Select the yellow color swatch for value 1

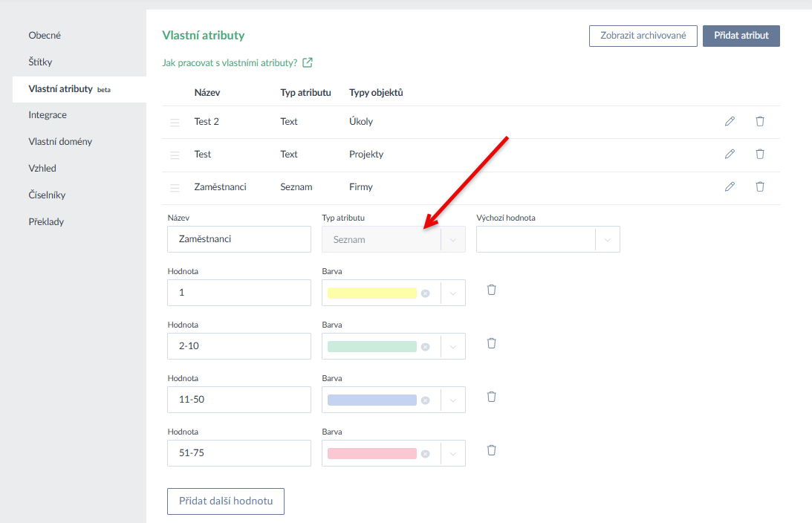tap(371, 293)
